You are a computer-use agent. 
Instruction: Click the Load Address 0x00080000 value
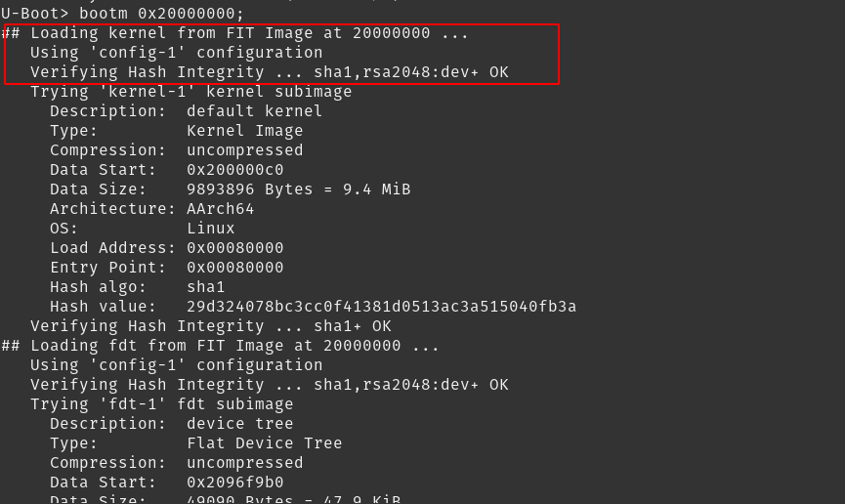(235, 248)
